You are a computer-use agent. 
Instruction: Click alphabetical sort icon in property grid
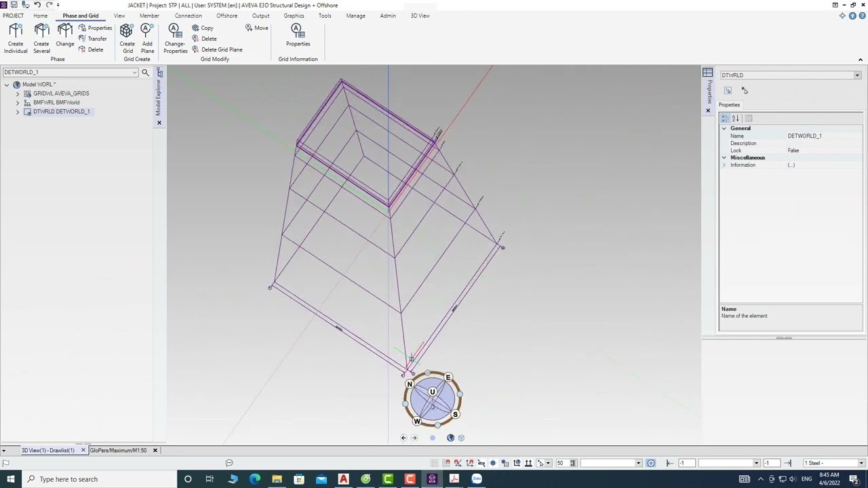coord(735,119)
